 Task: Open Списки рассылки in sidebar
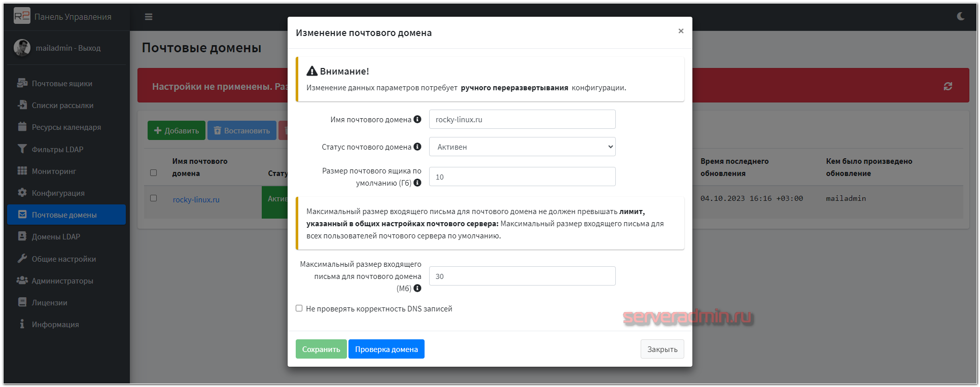66,105
